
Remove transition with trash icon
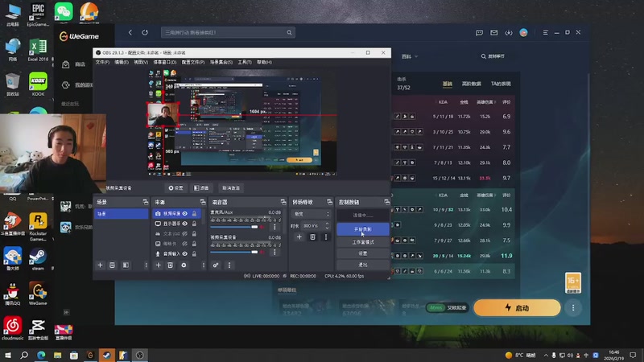312,237
